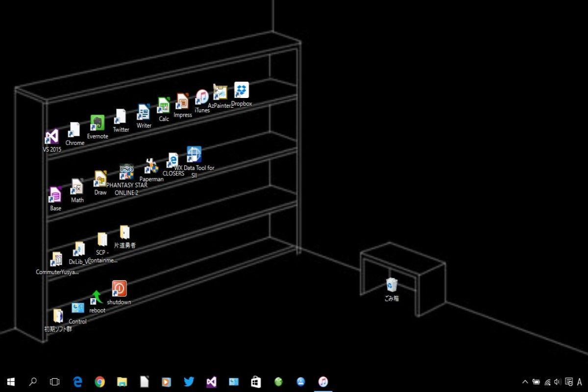Select the ごみ箱 recycle bin

pos(392,285)
